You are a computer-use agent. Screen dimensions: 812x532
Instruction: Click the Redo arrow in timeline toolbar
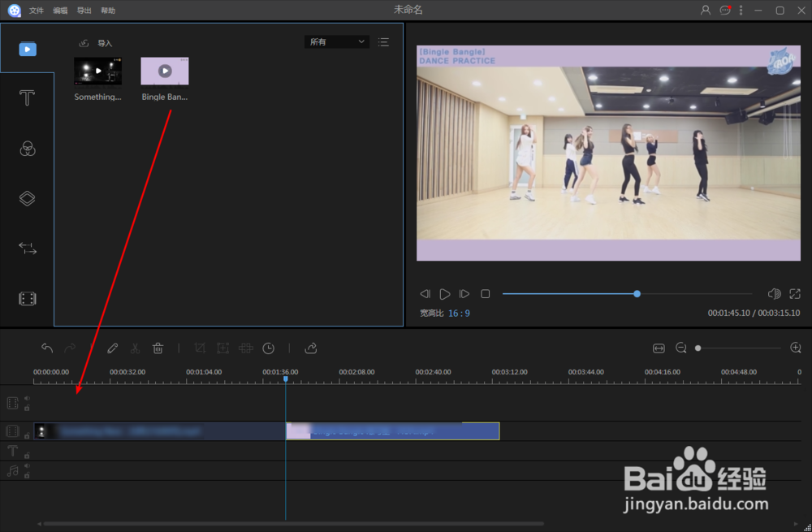[x=70, y=348]
